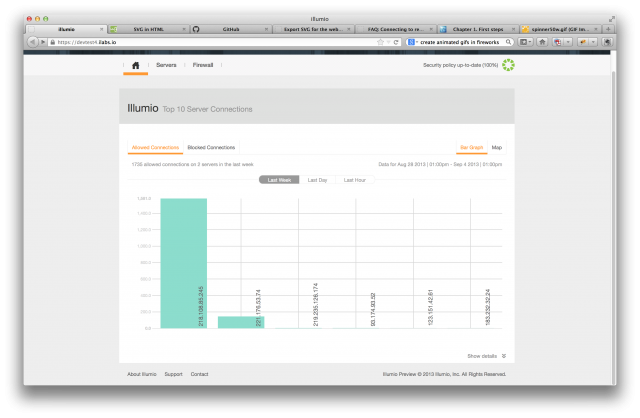Click the browser search input field
The image size is (640, 418).
(460, 42)
